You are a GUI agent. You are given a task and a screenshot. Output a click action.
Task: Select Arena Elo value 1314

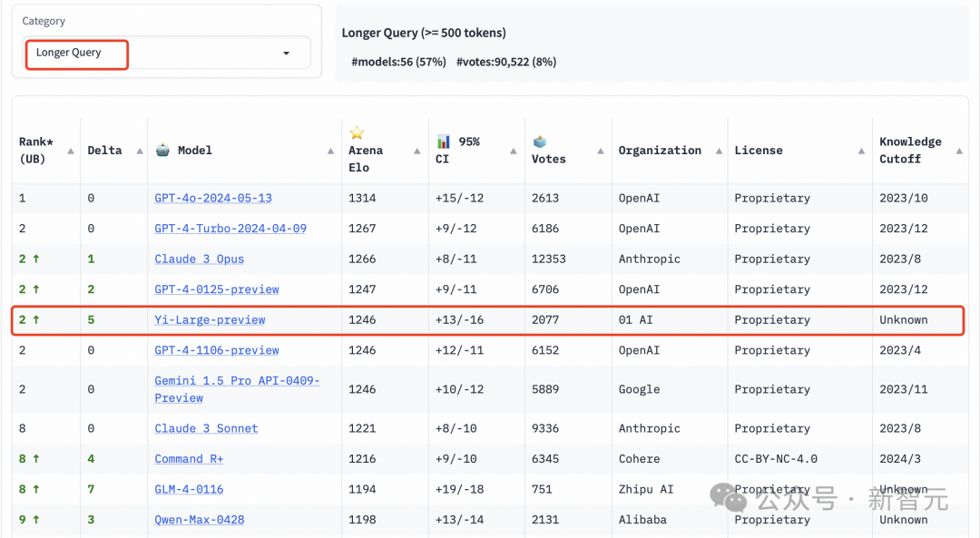pos(362,198)
